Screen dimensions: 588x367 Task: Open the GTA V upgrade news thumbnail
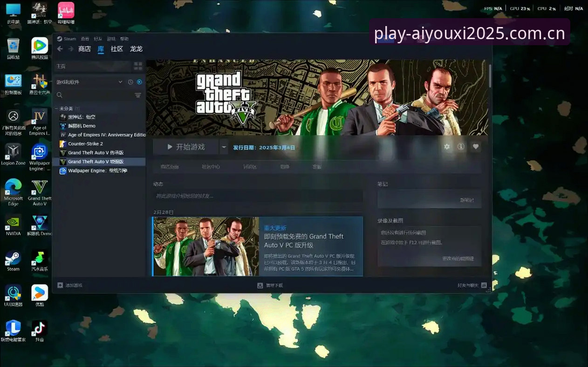pyautogui.click(x=206, y=246)
